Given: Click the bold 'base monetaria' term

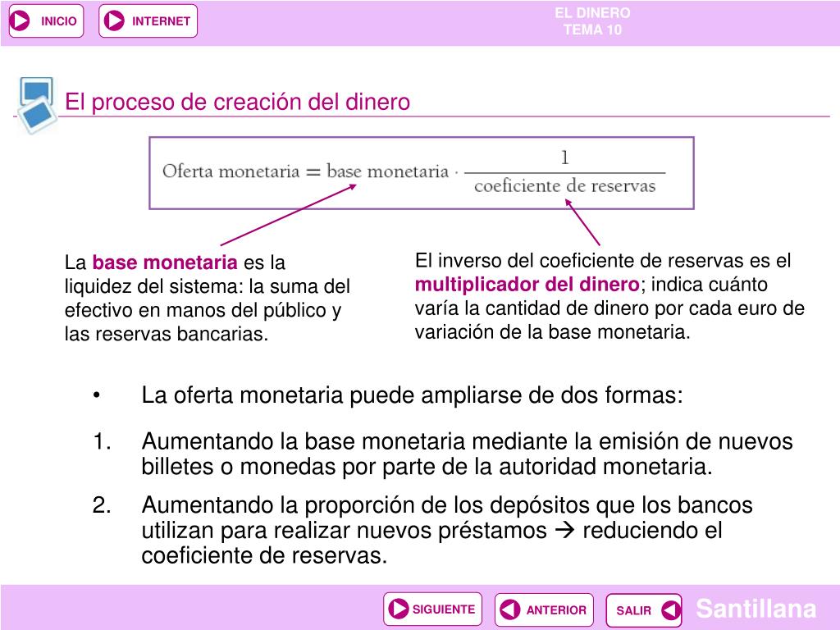Looking at the screenshot, I should point(165,262).
